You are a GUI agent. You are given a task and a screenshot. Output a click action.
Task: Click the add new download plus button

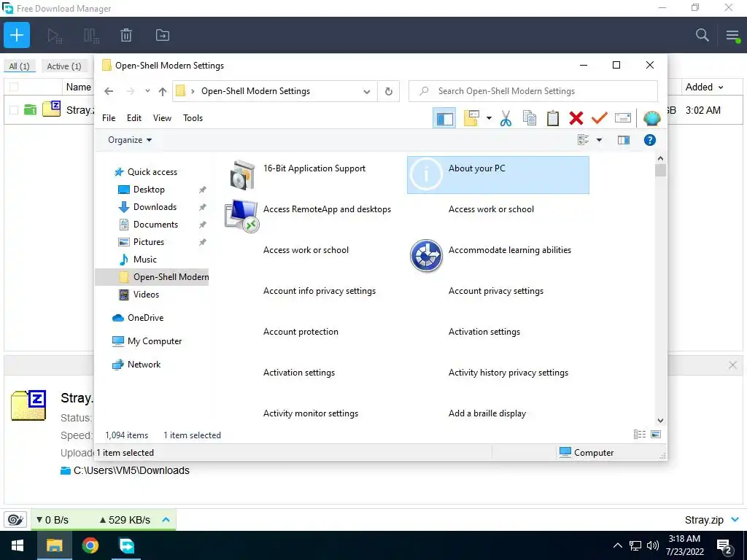click(x=17, y=35)
